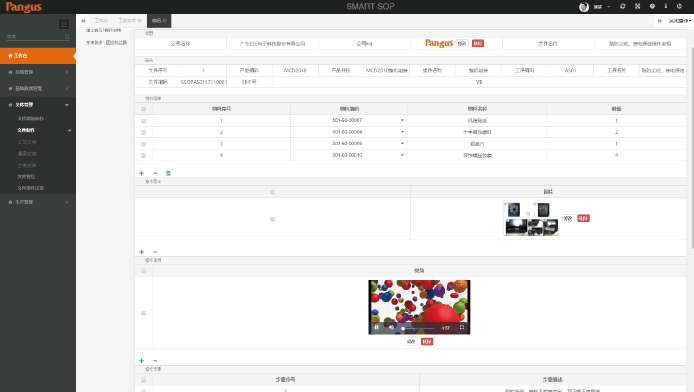The image size is (694, 392).
Task: Enter video fullscreen mode
Action: click(x=462, y=327)
